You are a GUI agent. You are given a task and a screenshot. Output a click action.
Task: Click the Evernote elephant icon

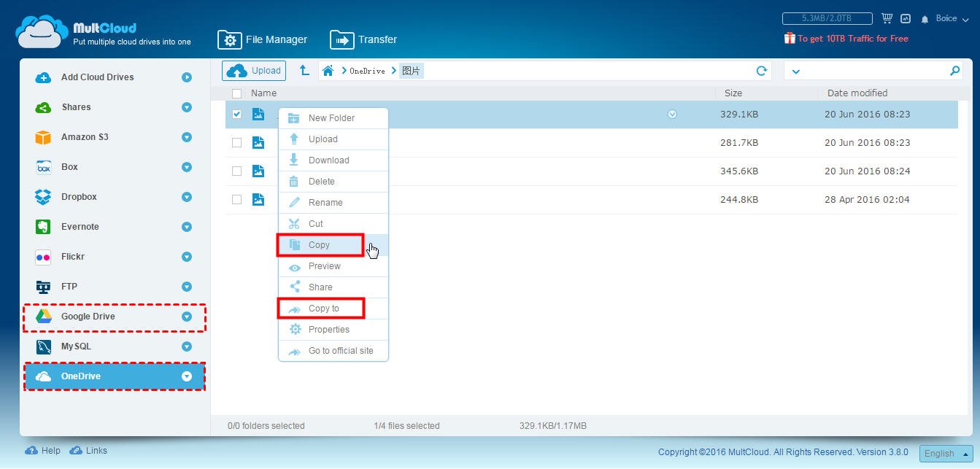pos(44,227)
